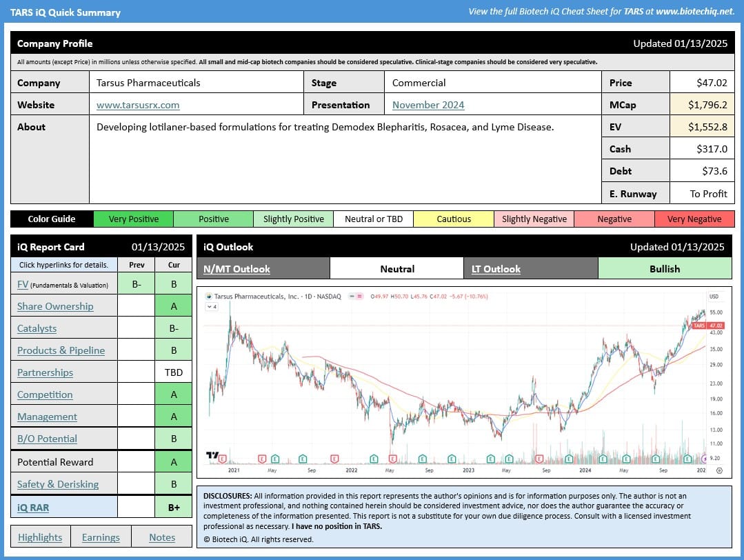Click the Slightly Positive color swatch
Viewport: 744px width, 560px height.
[x=294, y=219]
